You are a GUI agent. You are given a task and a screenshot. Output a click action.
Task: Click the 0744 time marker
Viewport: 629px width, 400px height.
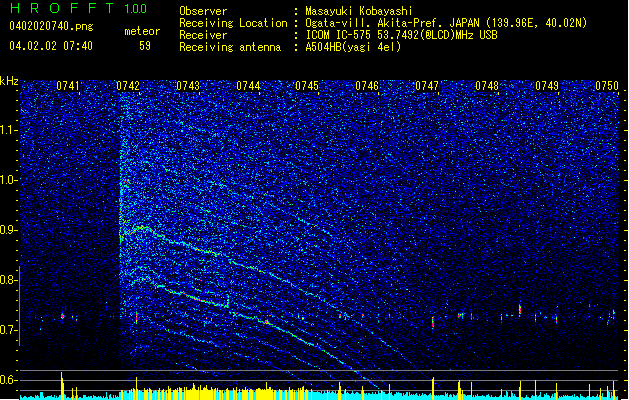[x=248, y=86]
